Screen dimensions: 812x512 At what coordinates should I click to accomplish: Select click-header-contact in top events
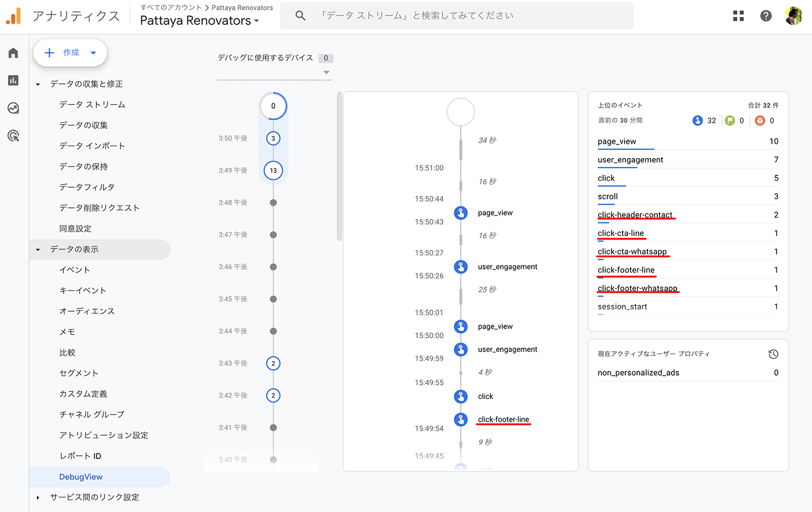coord(634,215)
